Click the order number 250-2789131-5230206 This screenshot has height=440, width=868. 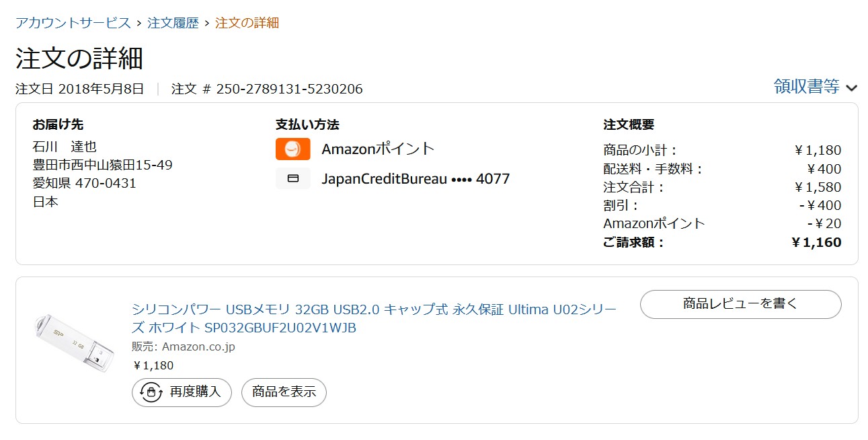(x=289, y=89)
